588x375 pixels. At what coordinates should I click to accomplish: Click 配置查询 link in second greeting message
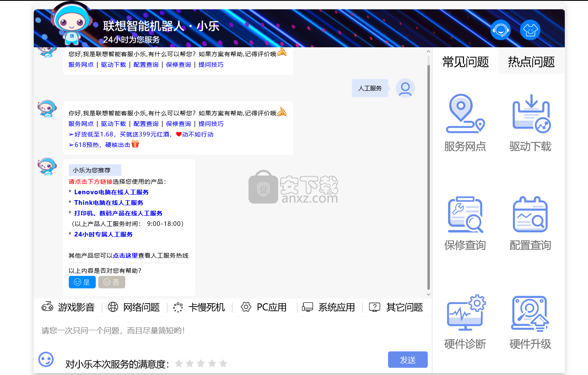[x=146, y=124]
